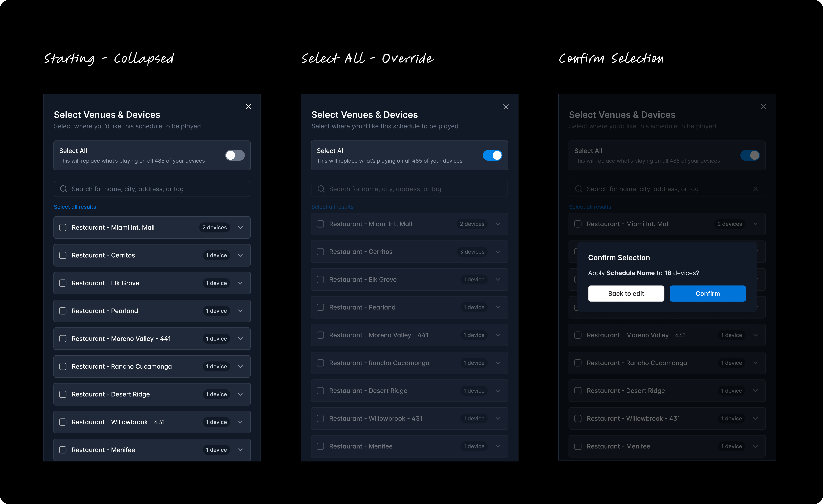This screenshot has width=823, height=504.
Task: Expand Miami Int. Mall row in Override panel
Action: point(498,224)
